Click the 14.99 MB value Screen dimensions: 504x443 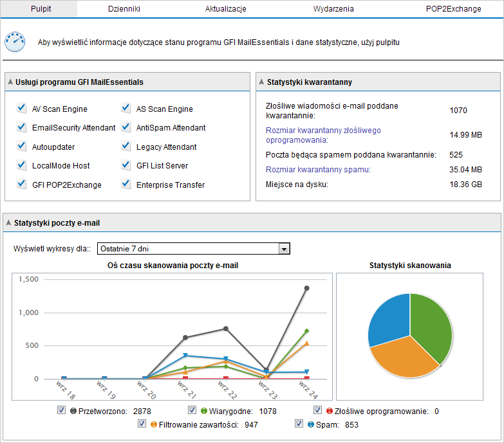(466, 135)
